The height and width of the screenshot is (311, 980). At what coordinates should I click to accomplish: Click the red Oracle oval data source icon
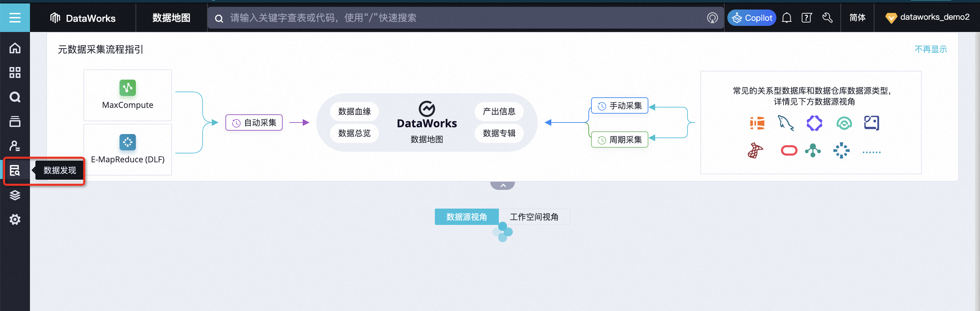(x=789, y=150)
